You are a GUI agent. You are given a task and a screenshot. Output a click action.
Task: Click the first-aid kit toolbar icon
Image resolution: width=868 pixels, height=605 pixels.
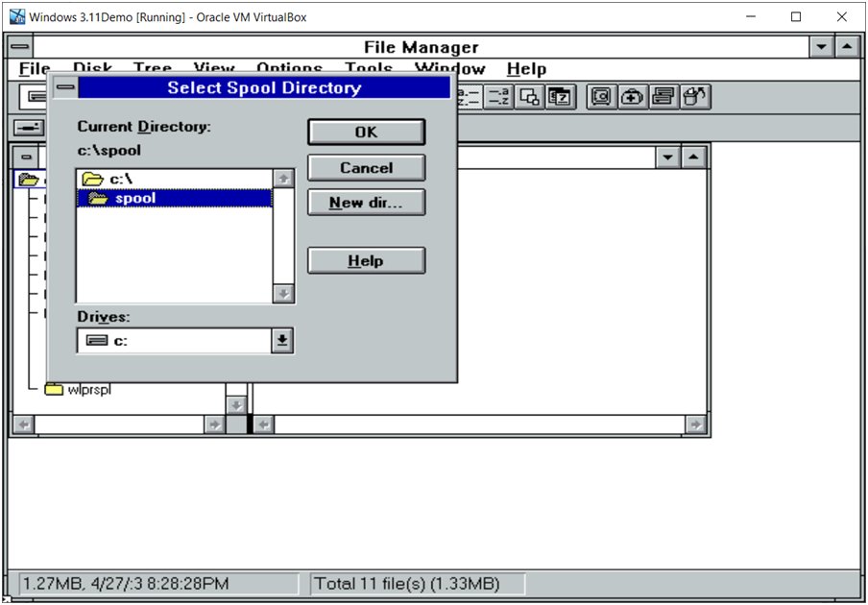point(632,97)
